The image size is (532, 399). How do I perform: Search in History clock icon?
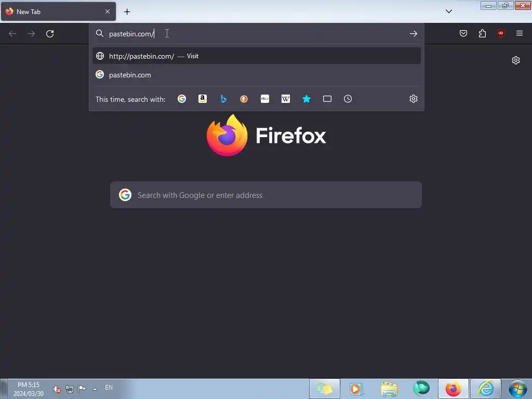[348, 99]
